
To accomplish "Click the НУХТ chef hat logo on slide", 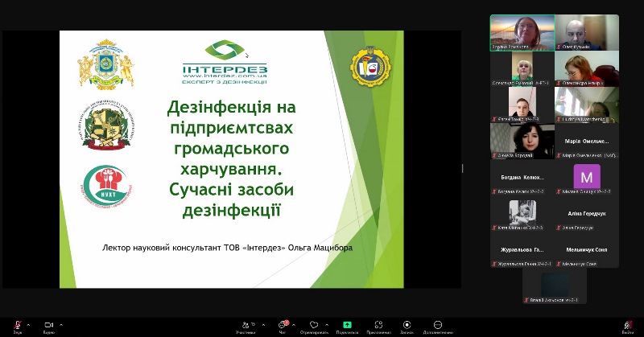I will click(x=108, y=186).
